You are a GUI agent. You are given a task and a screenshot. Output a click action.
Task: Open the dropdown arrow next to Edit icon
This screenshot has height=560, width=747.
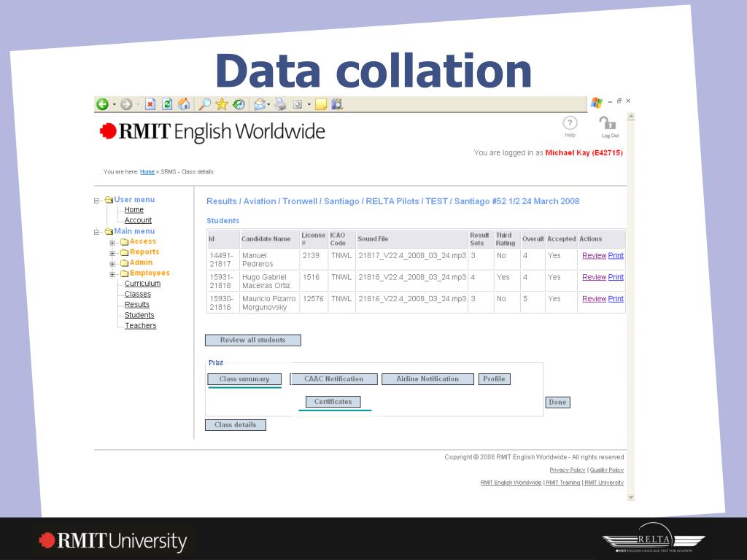tap(309, 104)
